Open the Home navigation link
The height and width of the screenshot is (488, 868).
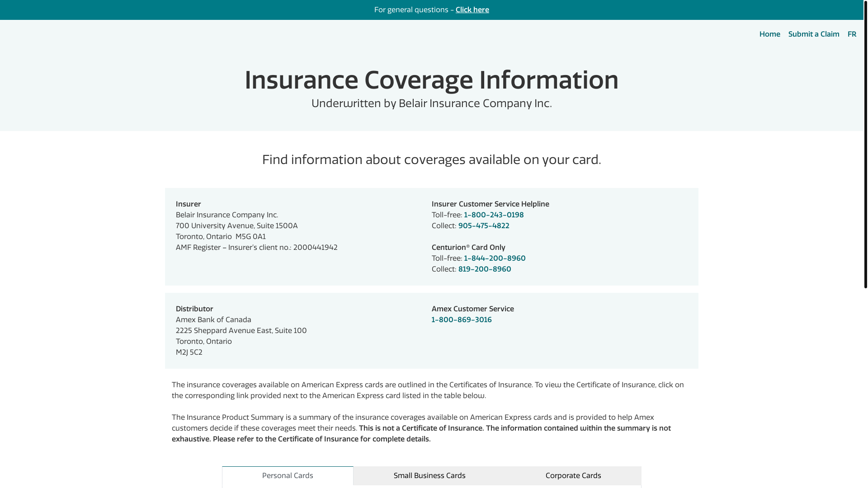point(769,34)
